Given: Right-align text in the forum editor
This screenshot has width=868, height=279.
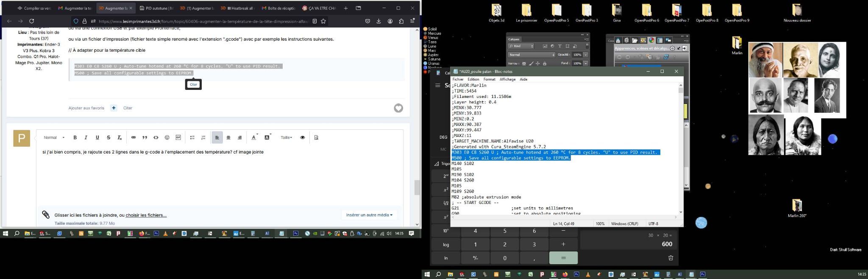Looking at the screenshot, I should point(239,137).
